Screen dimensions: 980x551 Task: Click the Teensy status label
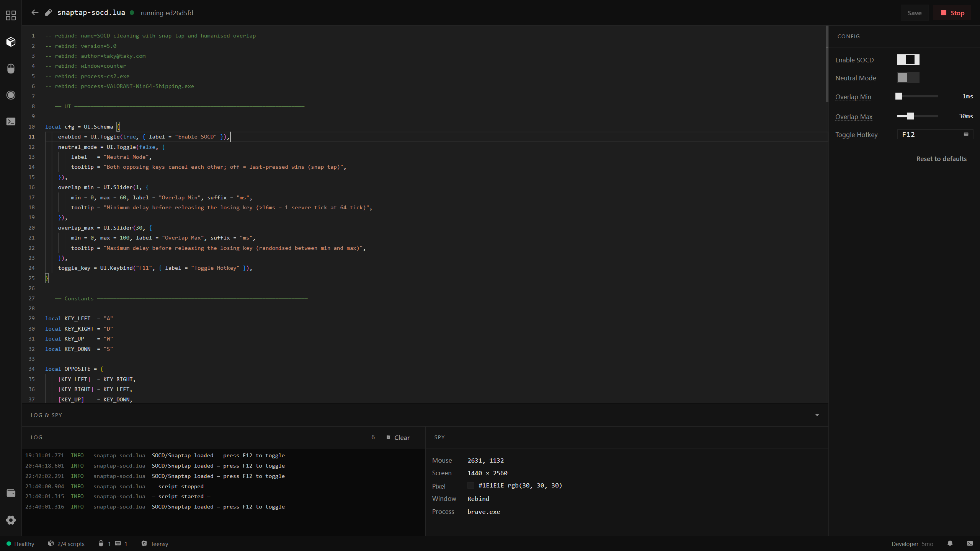coord(159,544)
